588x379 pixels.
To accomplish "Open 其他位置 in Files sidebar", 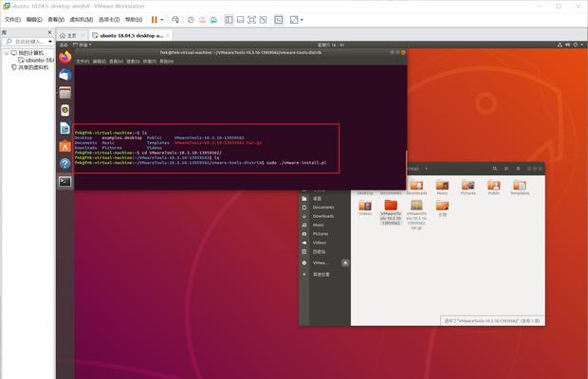I will (x=322, y=275).
